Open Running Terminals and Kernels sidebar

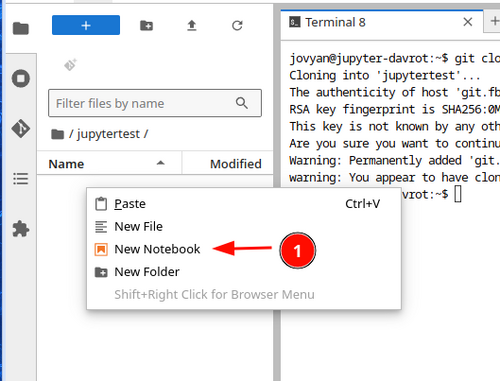(21, 79)
